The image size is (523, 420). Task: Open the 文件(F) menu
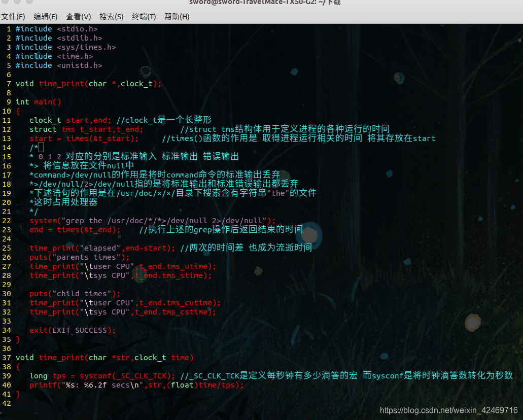(x=13, y=17)
